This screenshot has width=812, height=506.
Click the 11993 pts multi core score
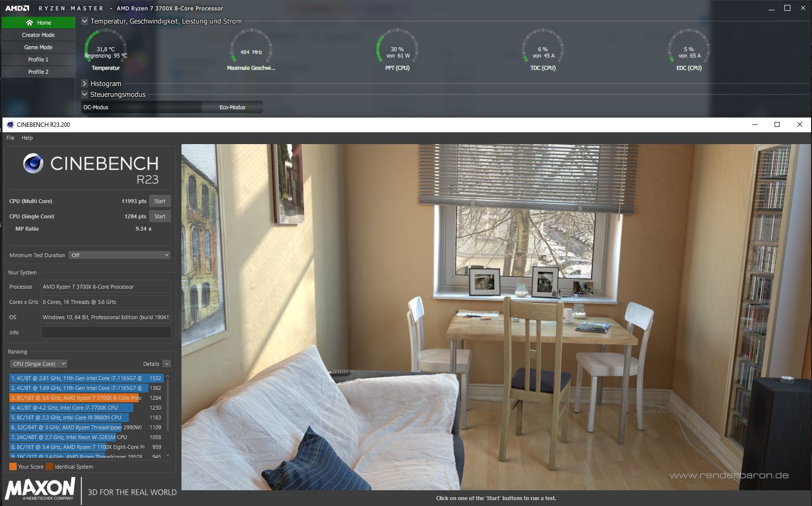(134, 201)
